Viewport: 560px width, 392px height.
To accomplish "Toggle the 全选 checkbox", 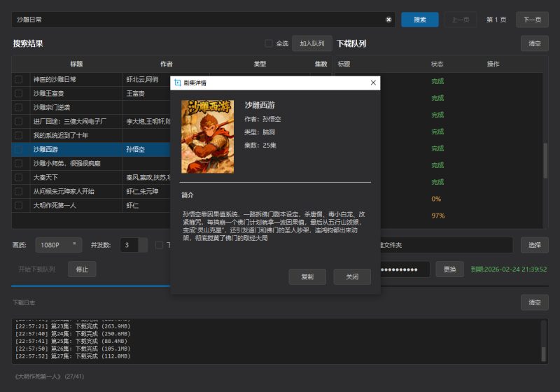I will coord(269,43).
